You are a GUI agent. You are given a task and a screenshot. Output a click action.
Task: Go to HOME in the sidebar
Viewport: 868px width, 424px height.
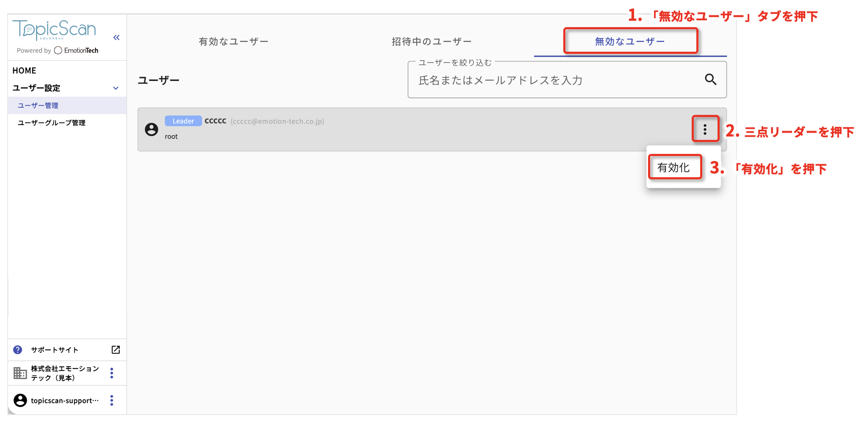(25, 71)
